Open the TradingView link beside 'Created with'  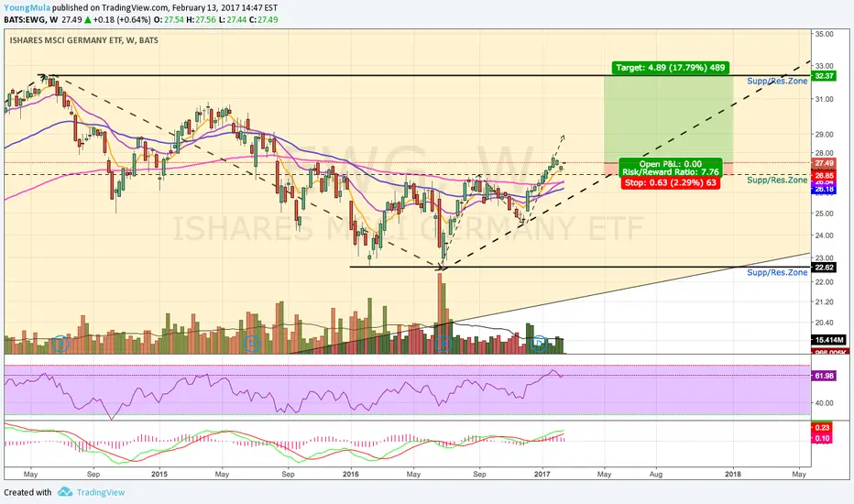click(x=100, y=492)
